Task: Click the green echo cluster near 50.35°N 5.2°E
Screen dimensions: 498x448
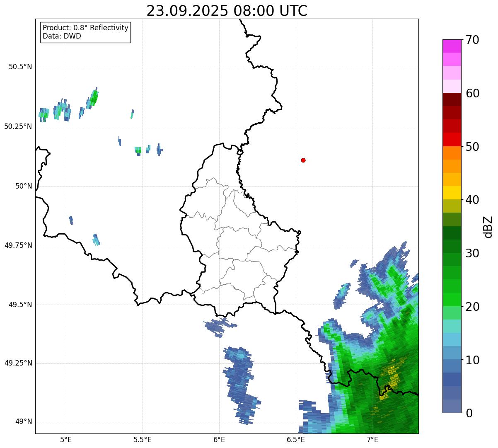Action: pos(92,99)
